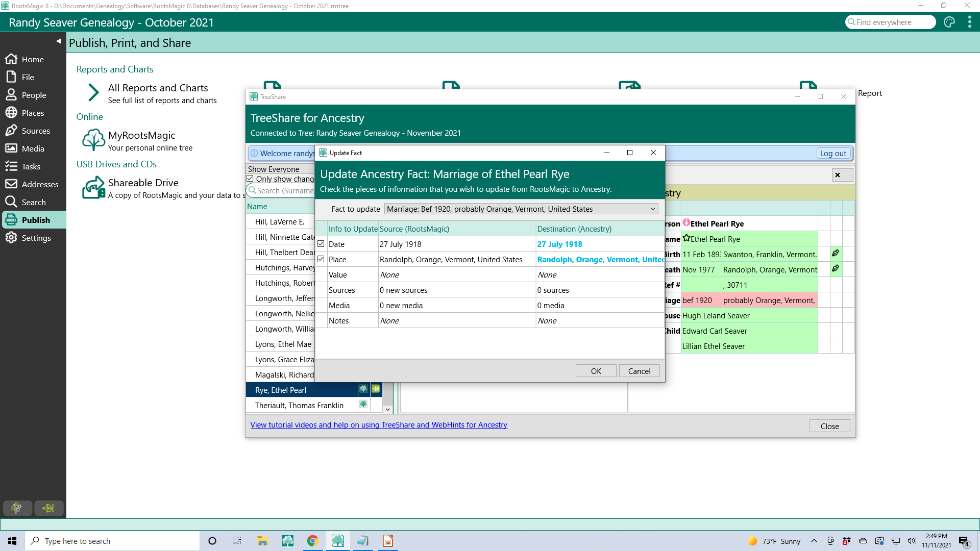Click the X button above Ancestry panel
This screenshot has height=551, width=980.
pos(842,175)
